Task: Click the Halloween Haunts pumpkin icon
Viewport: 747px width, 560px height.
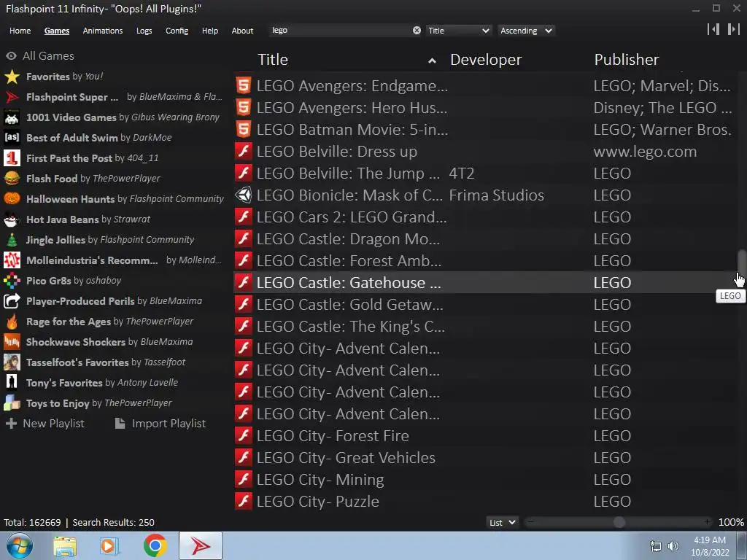Action: pos(12,198)
